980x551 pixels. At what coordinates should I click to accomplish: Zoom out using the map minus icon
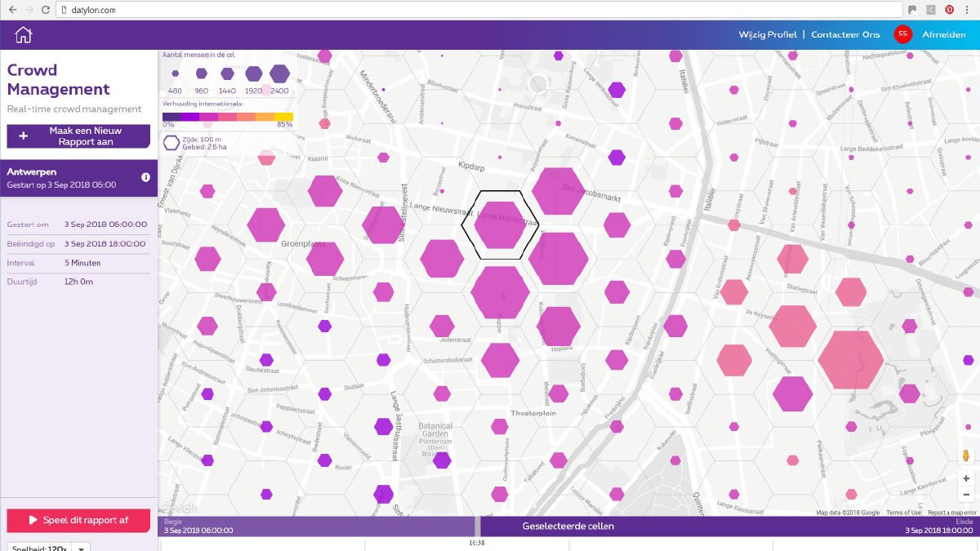(965, 493)
